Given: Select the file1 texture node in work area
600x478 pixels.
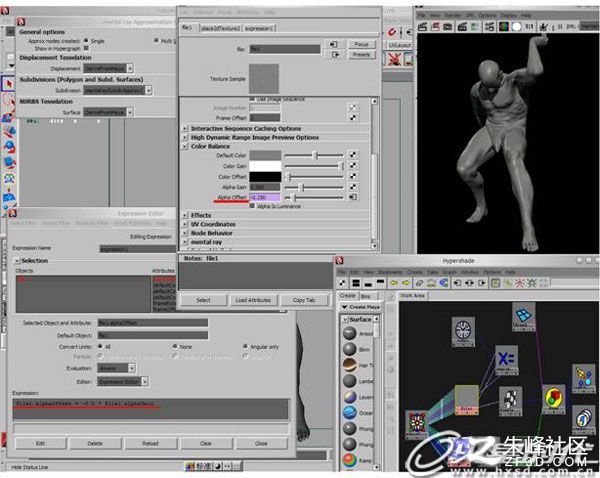Looking at the screenshot, I should [x=466, y=400].
